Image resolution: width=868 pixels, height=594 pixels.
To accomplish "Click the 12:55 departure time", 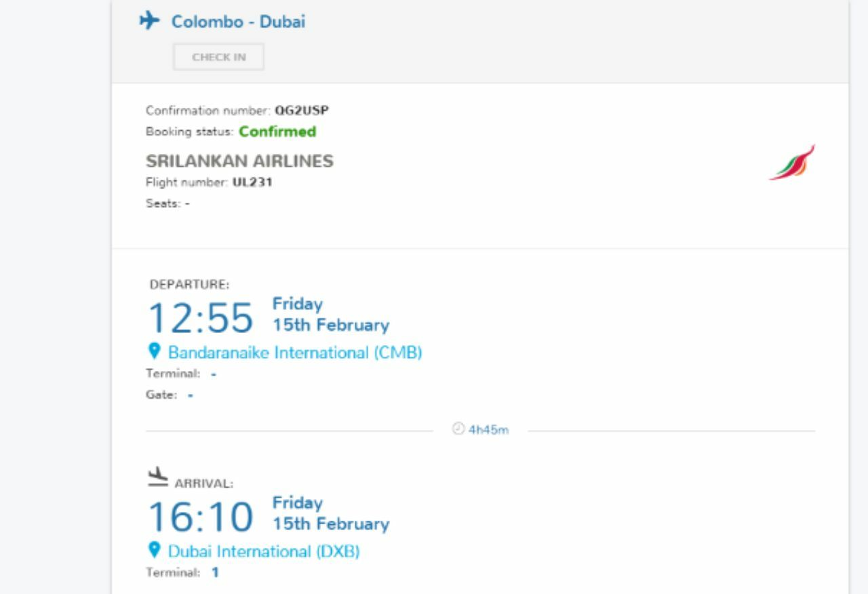I will [x=200, y=317].
